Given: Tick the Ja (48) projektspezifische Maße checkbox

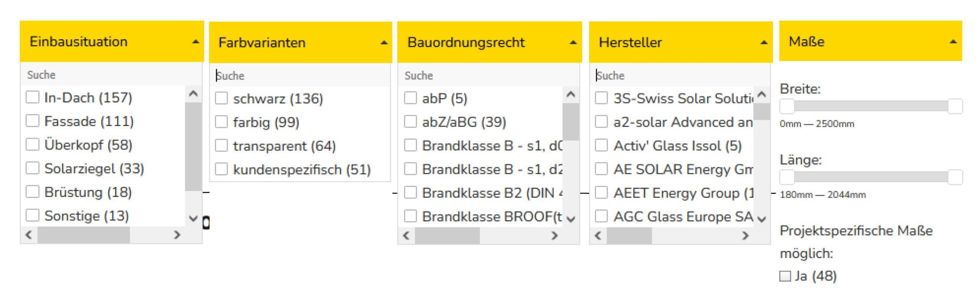Looking at the screenshot, I should pos(785,276).
